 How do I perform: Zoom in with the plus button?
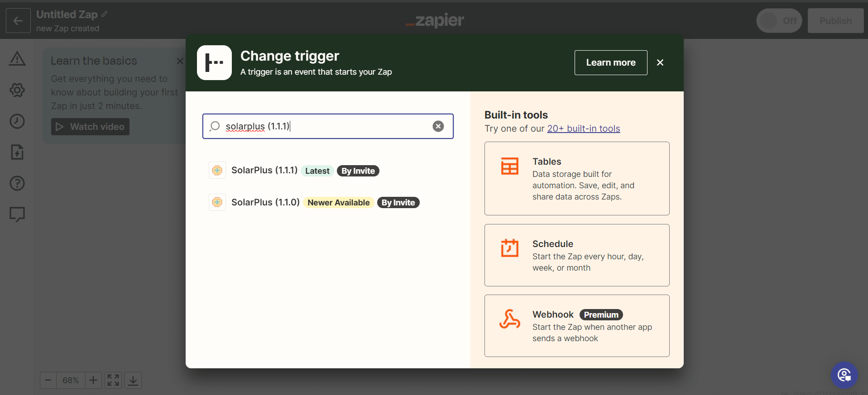(x=93, y=380)
